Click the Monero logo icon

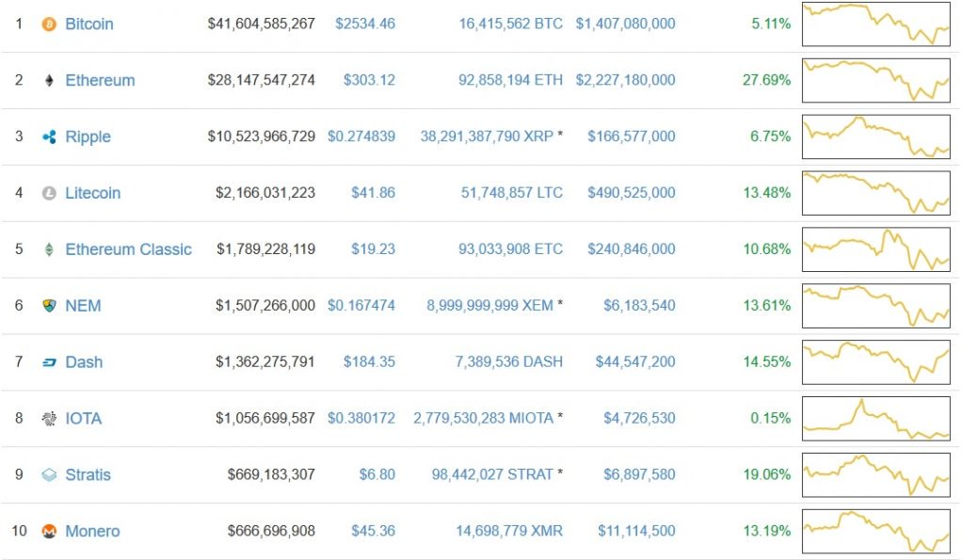click(x=49, y=532)
